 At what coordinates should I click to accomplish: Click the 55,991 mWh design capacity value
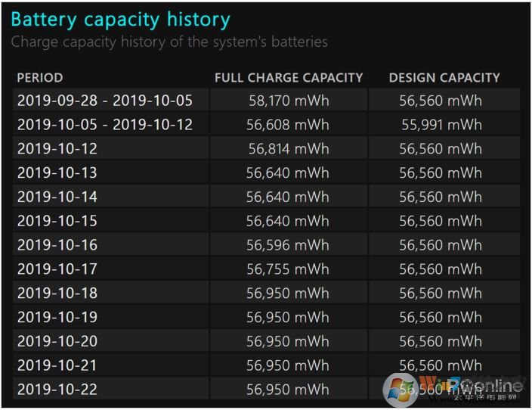click(x=441, y=124)
